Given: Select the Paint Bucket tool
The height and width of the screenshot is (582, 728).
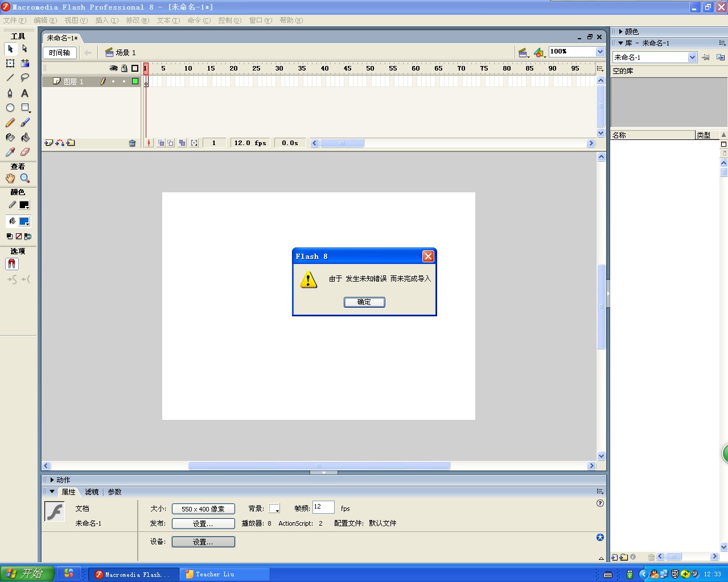Looking at the screenshot, I should pyautogui.click(x=24, y=137).
